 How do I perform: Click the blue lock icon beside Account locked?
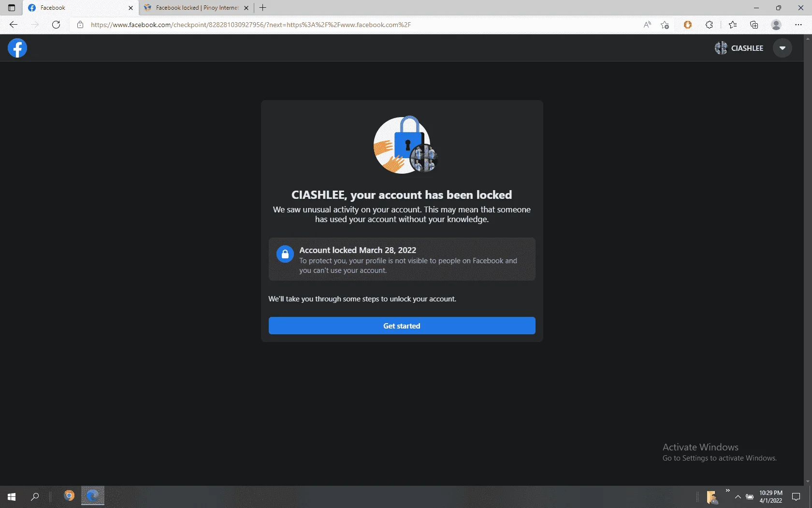coord(285,254)
